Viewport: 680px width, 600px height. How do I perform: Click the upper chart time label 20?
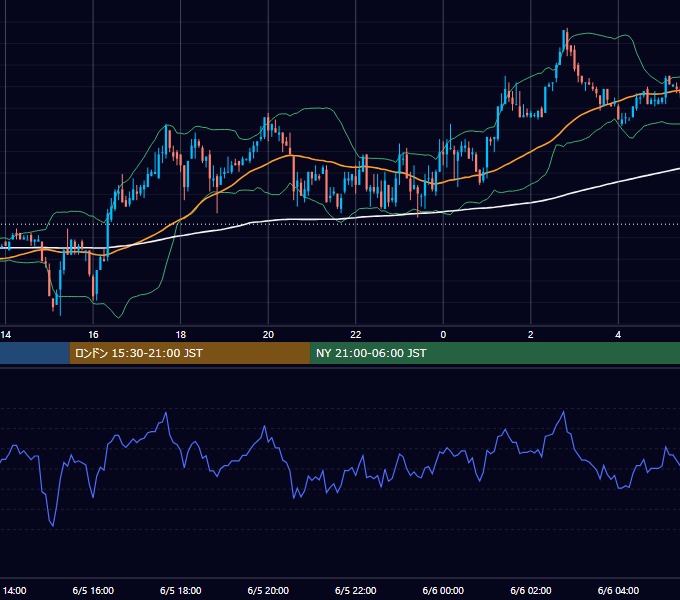pos(268,335)
